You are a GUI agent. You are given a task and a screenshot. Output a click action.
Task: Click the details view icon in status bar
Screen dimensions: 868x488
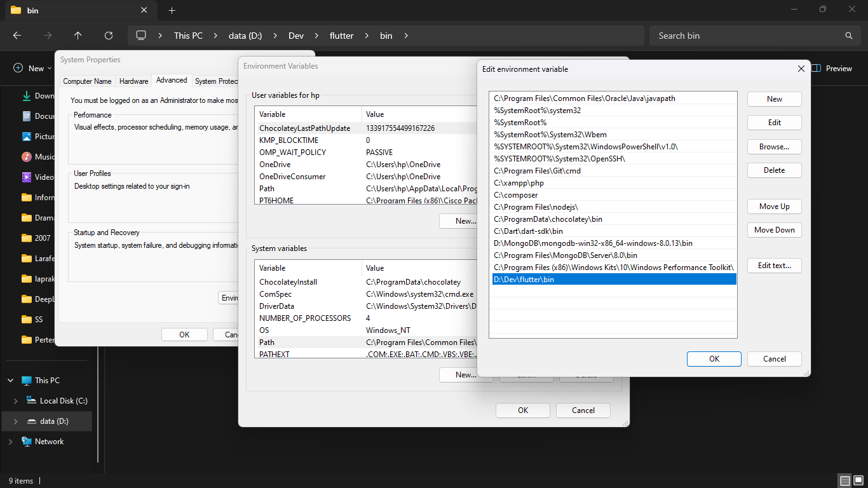click(844, 480)
